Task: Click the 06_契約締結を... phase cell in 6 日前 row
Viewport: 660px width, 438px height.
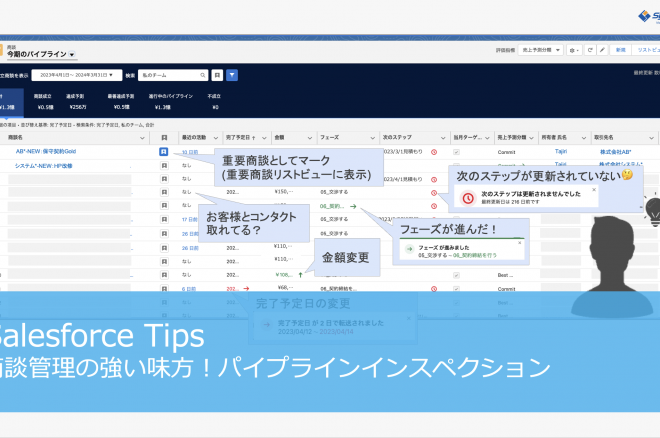Action: coord(339,289)
